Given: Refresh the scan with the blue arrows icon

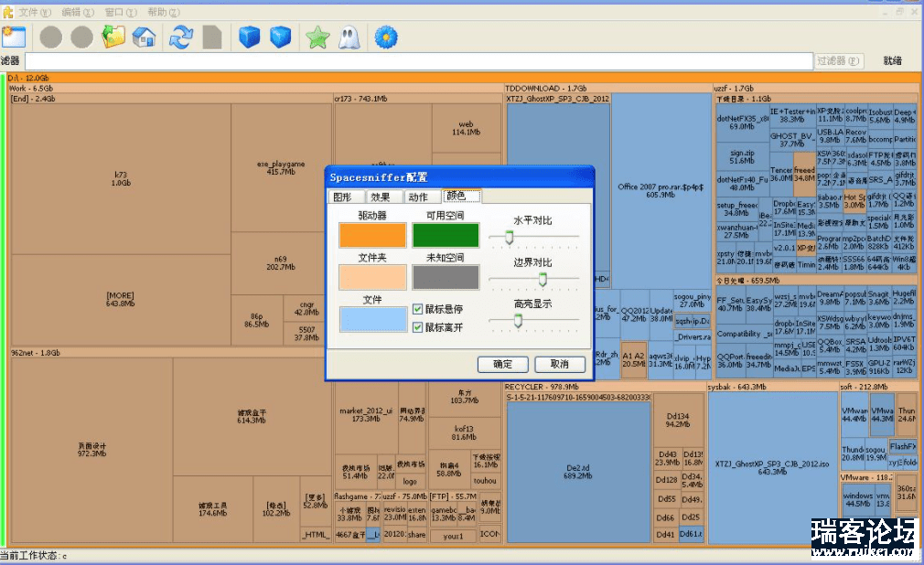Looking at the screenshot, I should (181, 37).
